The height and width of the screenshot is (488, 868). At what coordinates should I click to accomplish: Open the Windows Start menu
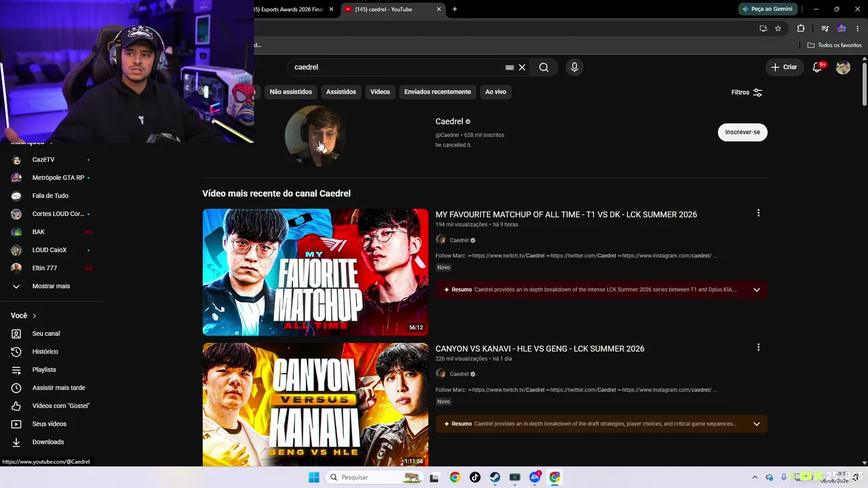point(314,477)
